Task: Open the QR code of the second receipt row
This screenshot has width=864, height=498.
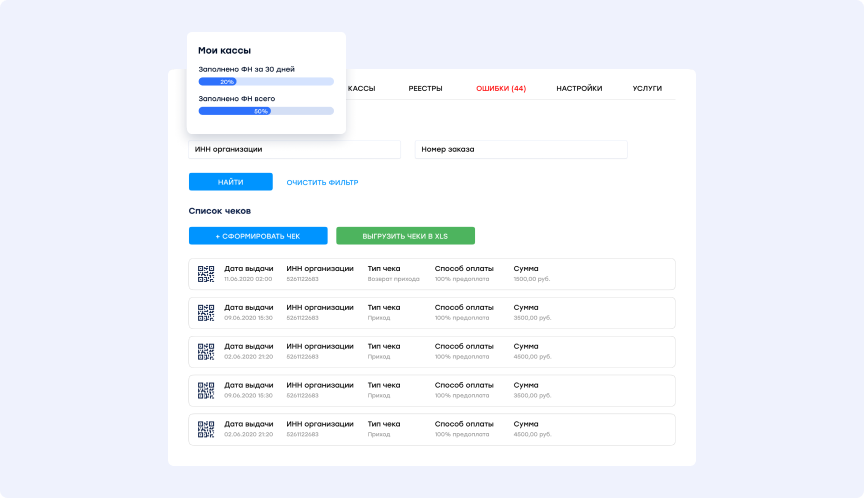Action: (206, 313)
